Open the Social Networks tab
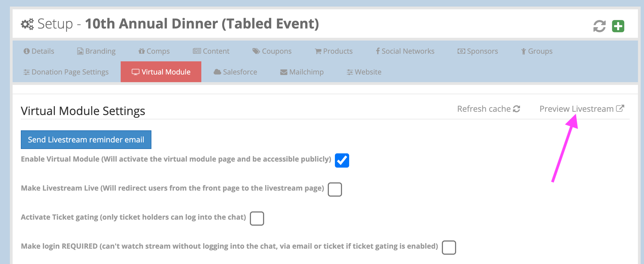This screenshot has height=264, width=644. click(x=405, y=51)
